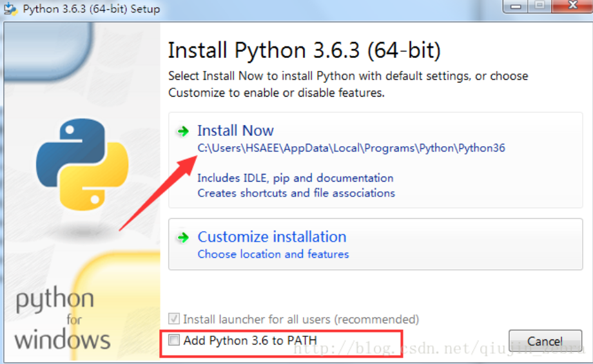The width and height of the screenshot is (593, 364).
Task: Cancel the Python setup
Action: (545, 341)
